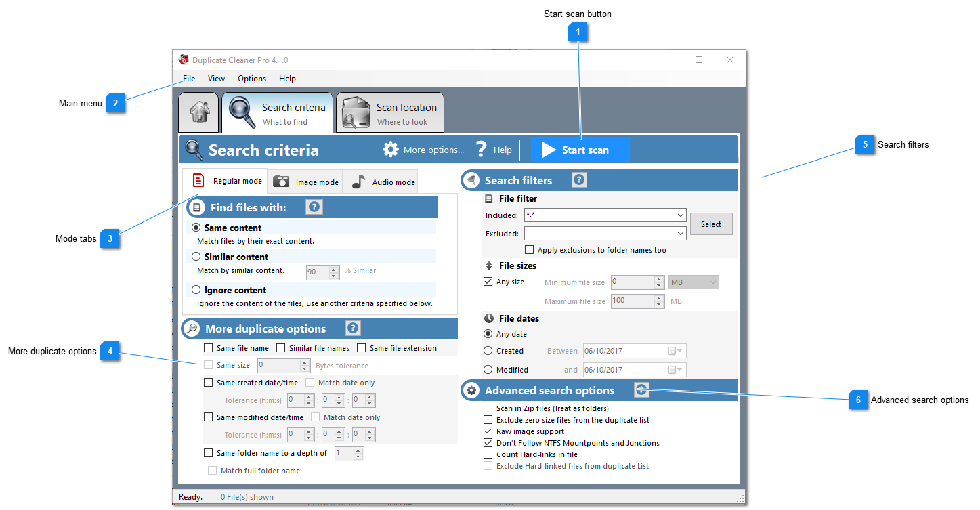
Task: Open the Between date picker dropdown
Action: [x=676, y=351]
